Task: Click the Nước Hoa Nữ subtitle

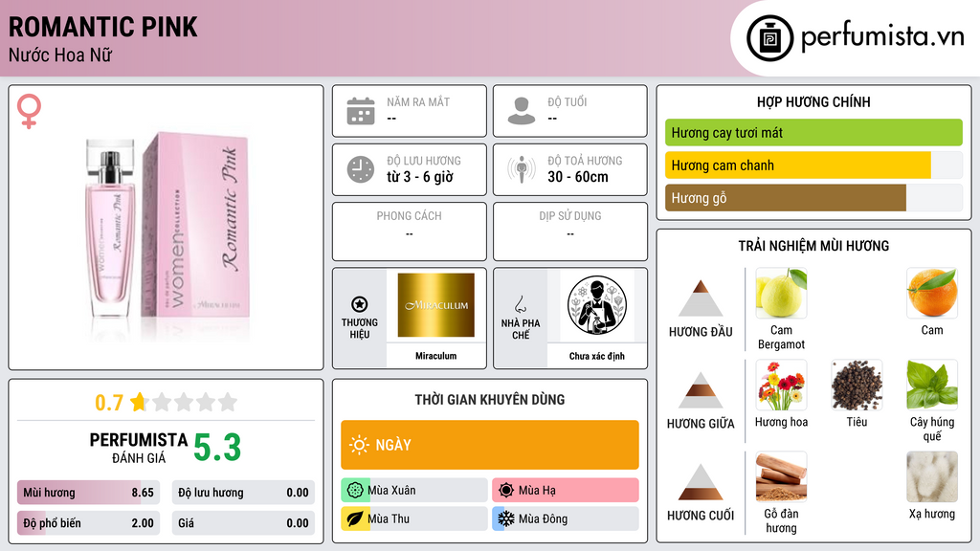Action: (60, 55)
